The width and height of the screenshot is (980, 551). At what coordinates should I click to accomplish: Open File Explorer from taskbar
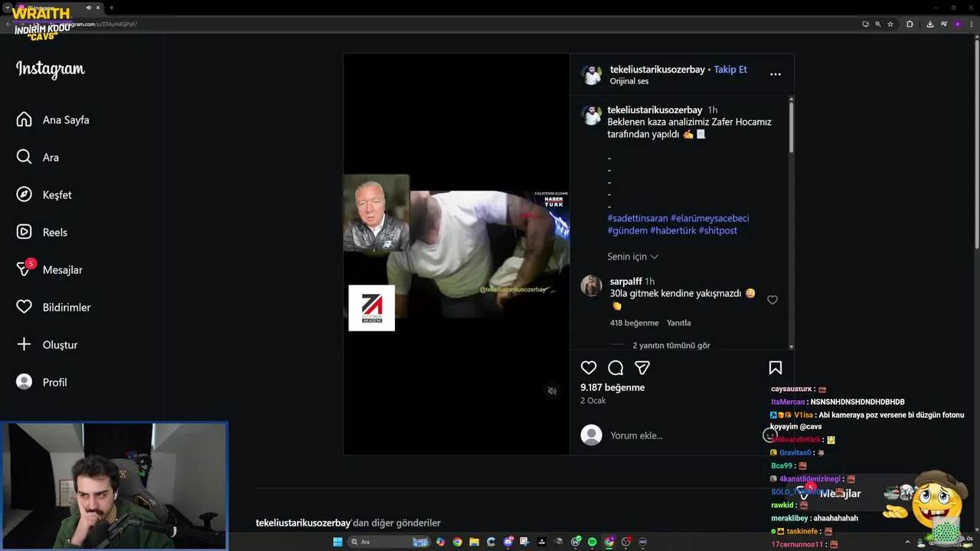[474, 542]
